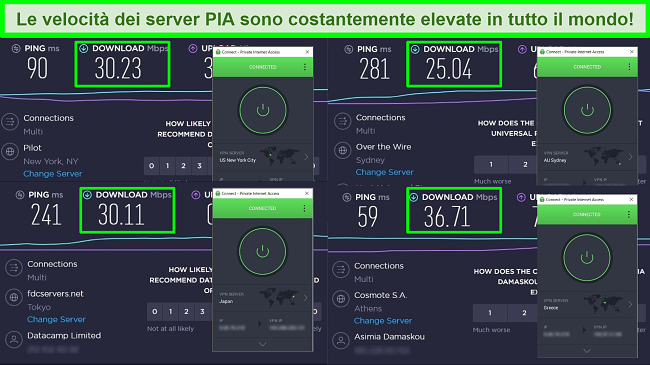Click the globe icon next to Over the Wire
The width and height of the screenshot is (650, 365).
(342, 151)
